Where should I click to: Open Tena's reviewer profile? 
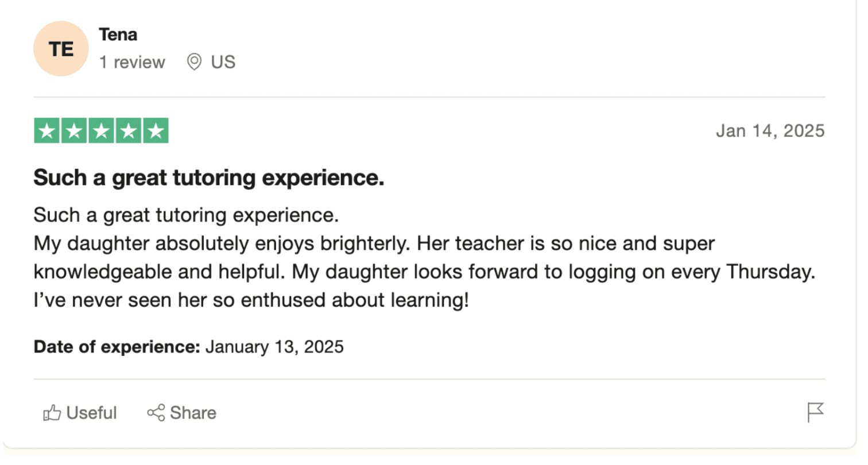click(x=118, y=34)
